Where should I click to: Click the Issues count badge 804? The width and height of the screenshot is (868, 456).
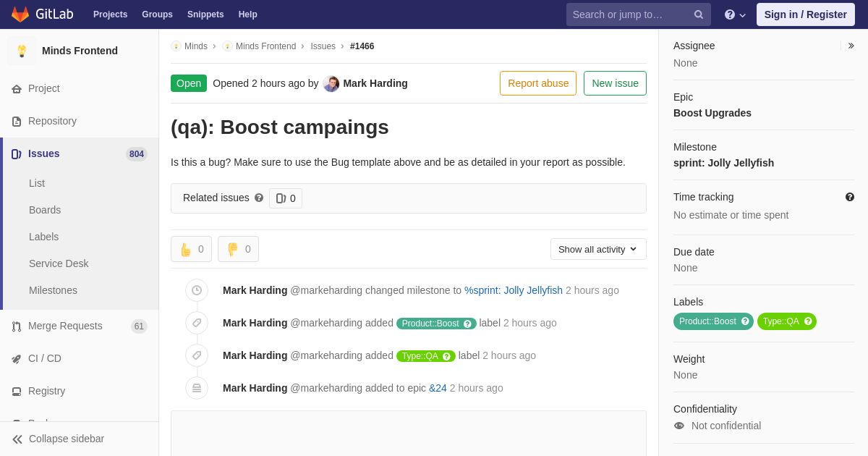(x=136, y=153)
